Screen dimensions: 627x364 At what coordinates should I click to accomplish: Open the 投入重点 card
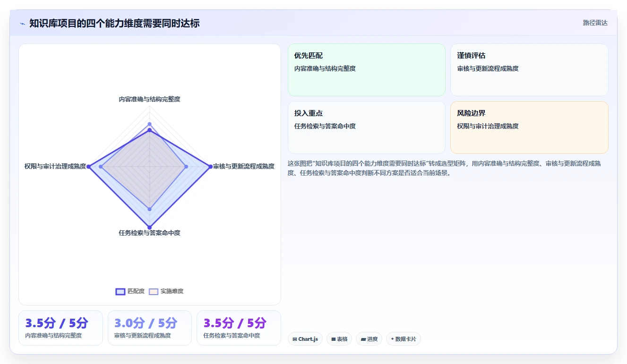(x=367, y=127)
